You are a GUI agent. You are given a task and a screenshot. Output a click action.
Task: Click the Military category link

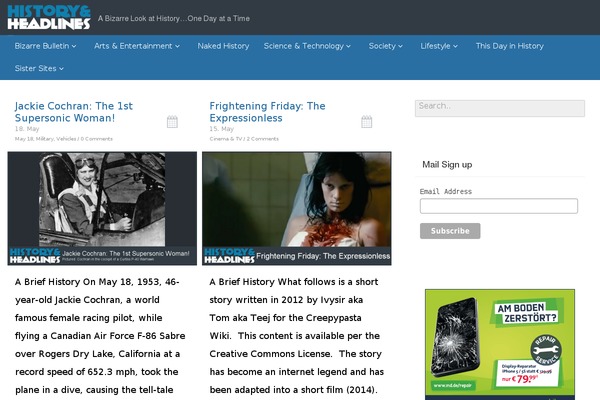tap(45, 139)
